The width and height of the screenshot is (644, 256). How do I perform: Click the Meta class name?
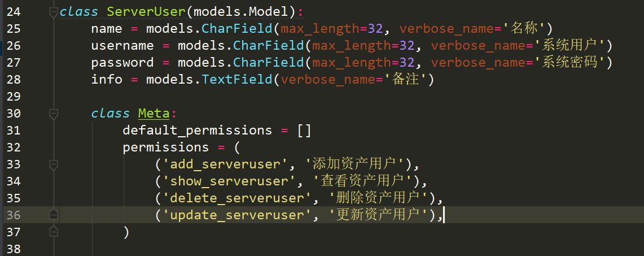154,114
